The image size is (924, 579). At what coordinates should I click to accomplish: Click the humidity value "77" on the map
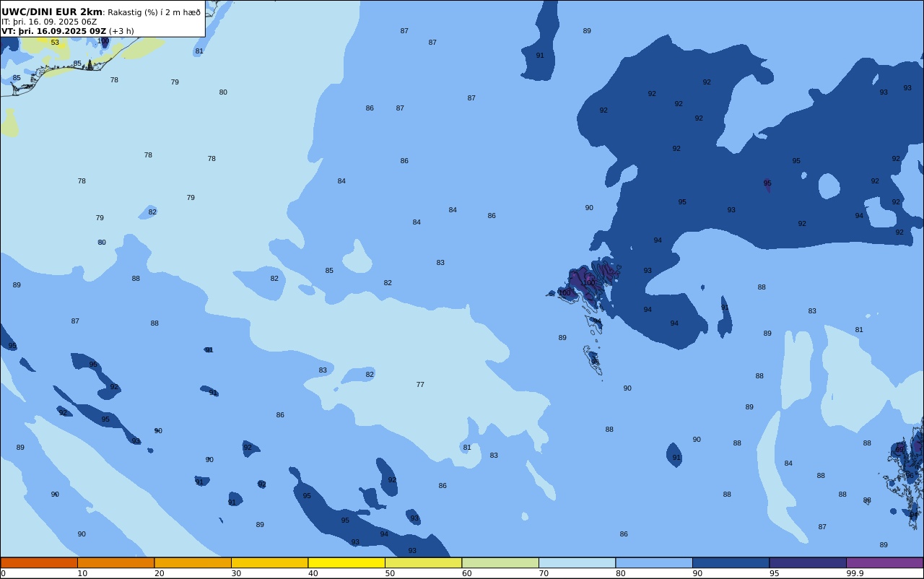tap(420, 385)
